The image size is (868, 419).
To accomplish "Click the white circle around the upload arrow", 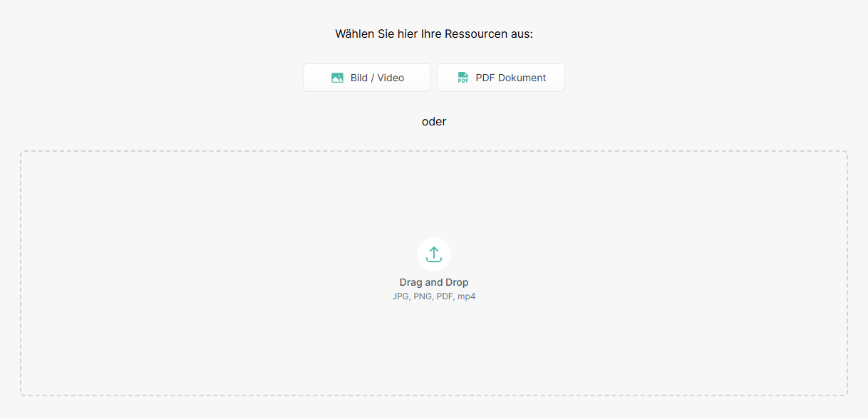I will (422, 244).
